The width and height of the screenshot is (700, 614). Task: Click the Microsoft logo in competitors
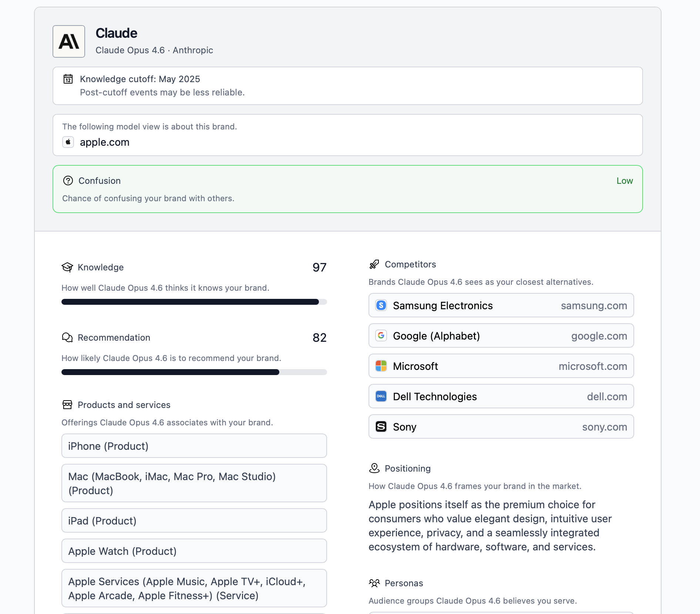[x=381, y=366]
